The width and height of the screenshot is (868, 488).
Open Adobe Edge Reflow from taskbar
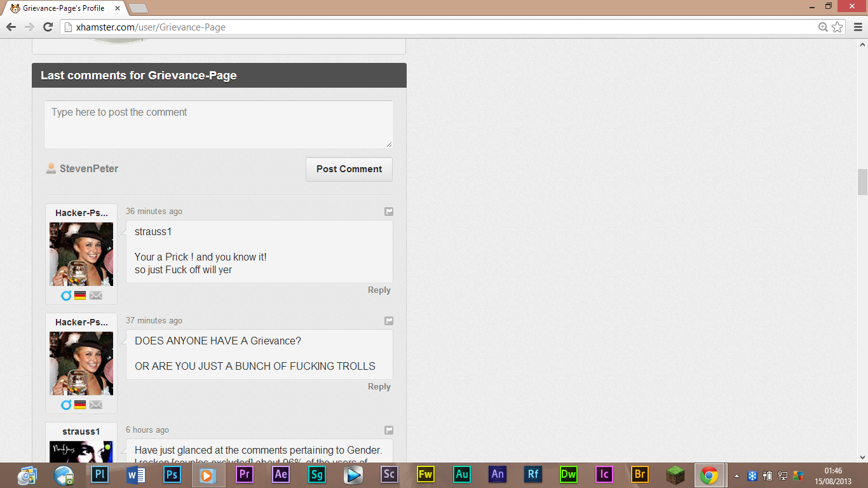533,475
